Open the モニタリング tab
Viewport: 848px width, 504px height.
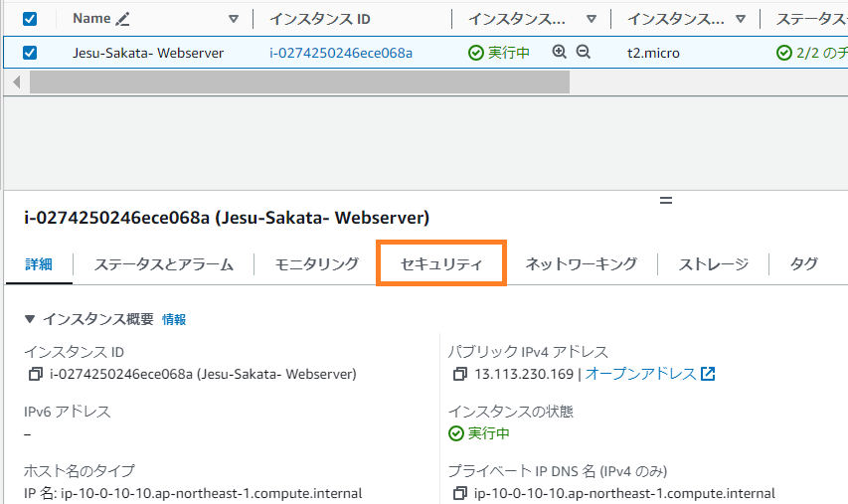[x=317, y=264]
